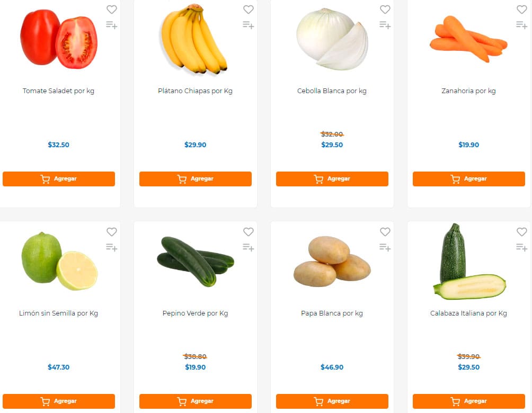Add Limón sin Semilla to list

click(111, 247)
